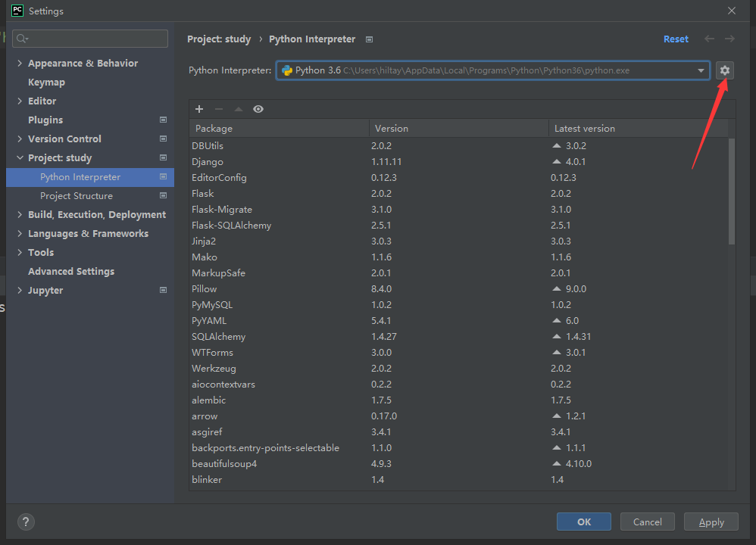Image resolution: width=756 pixels, height=545 pixels.
Task: Click the uninstall package minus icon
Action: click(x=219, y=109)
